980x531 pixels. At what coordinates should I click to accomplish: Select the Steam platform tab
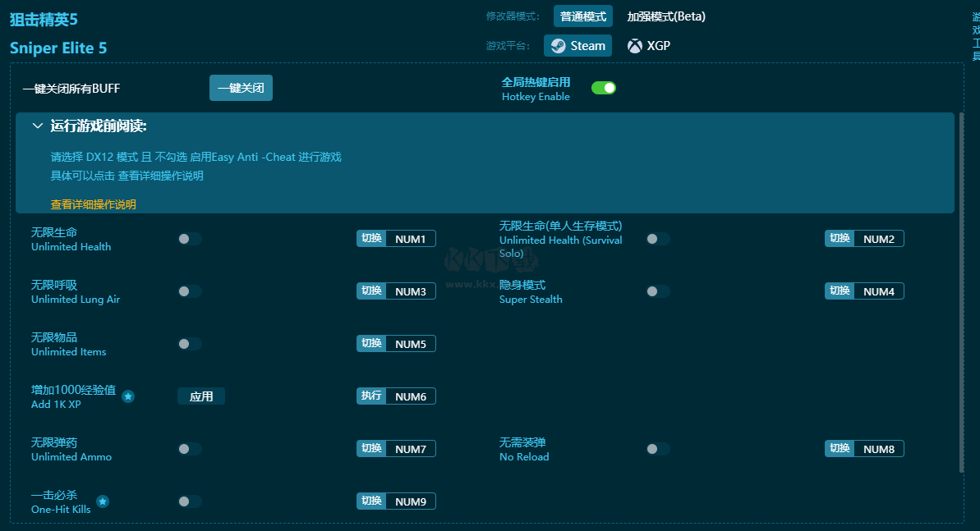pyautogui.click(x=578, y=46)
